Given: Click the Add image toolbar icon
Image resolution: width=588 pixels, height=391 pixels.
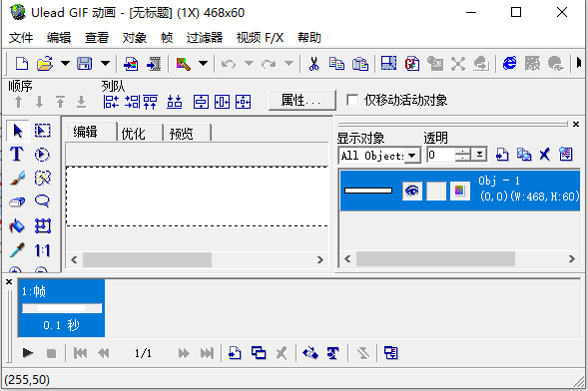Looking at the screenshot, I should click(131, 64).
